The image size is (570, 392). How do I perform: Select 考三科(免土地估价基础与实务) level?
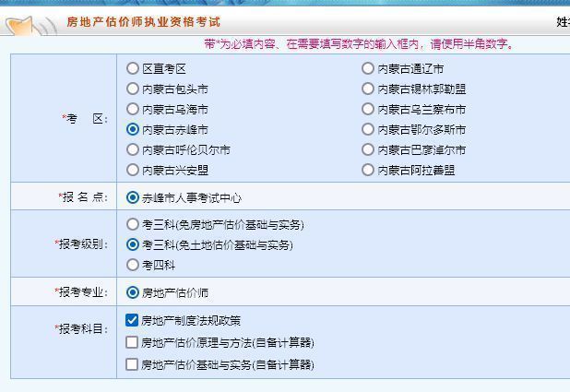[133, 244]
